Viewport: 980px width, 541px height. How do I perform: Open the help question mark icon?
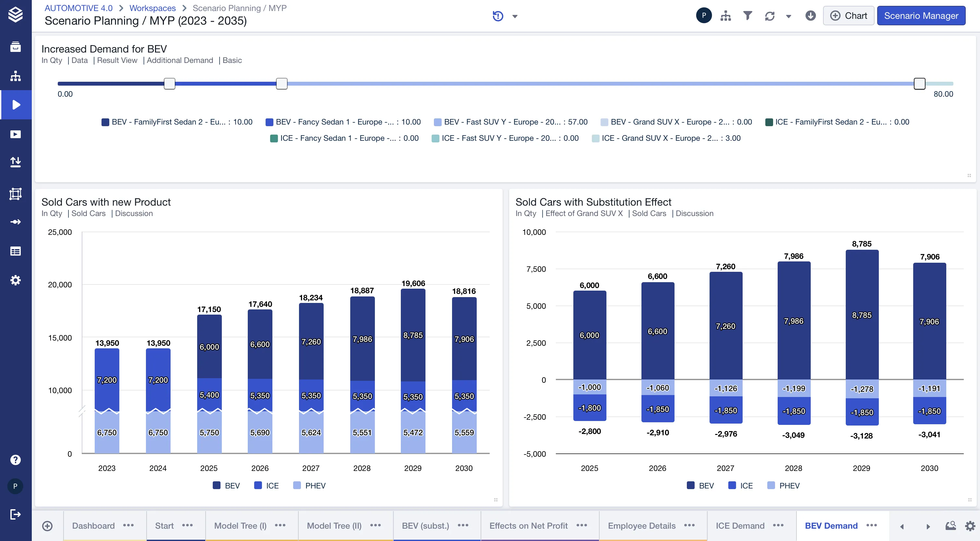(16, 460)
